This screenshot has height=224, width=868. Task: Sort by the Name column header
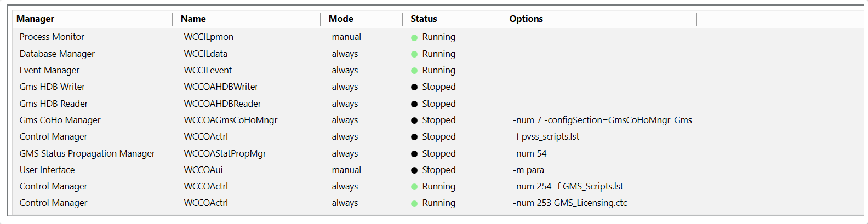coord(193,19)
